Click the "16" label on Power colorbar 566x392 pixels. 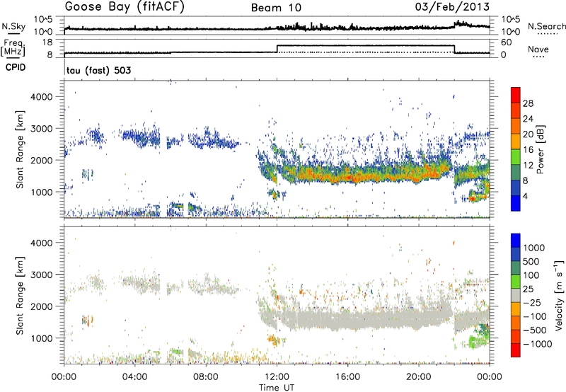click(528, 150)
